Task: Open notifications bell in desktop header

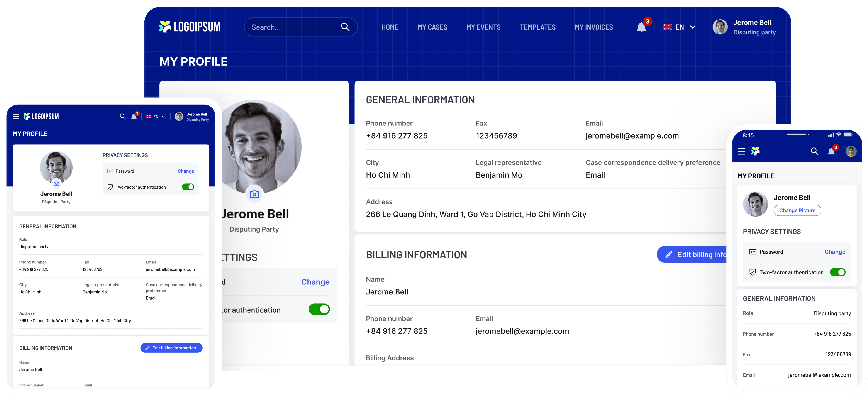Action: [x=642, y=27]
